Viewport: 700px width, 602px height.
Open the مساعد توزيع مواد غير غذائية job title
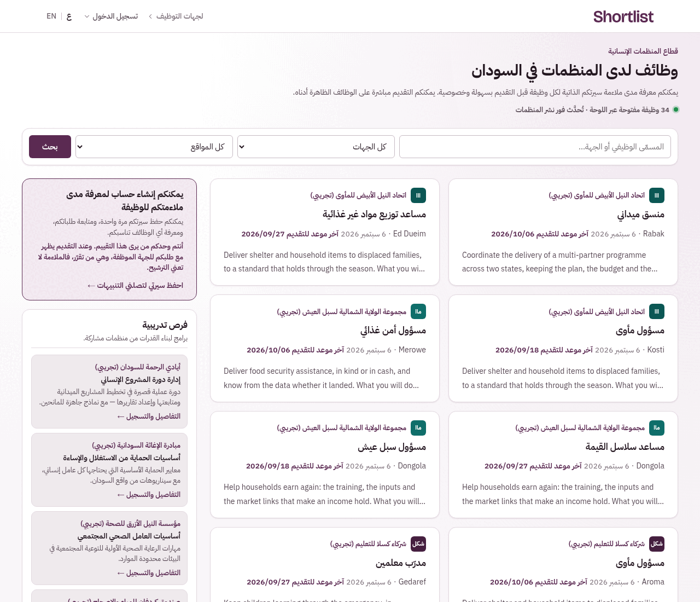pyautogui.click(x=374, y=215)
